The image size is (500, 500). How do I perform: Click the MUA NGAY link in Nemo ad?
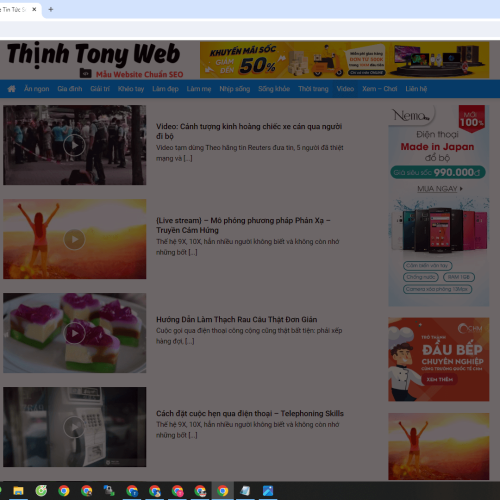440,189
